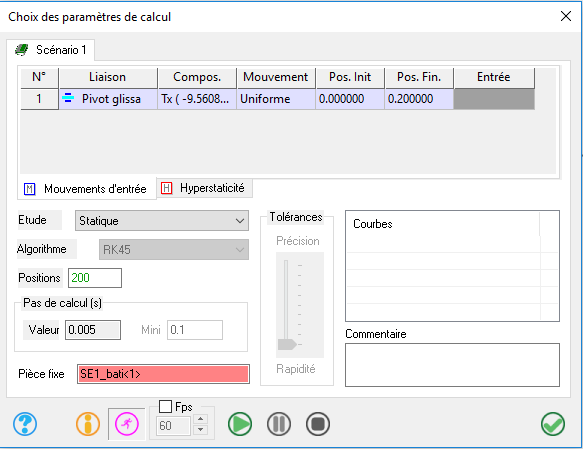
Task: Decrease the Fps value with down arrow
Action: pos(201,429)
